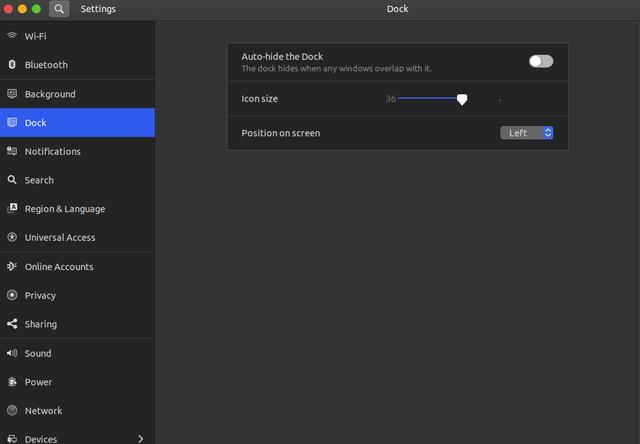Go to Region & Language settings
Screen dimensions: 640x444
pyautogui.click(x=78, y=209)
